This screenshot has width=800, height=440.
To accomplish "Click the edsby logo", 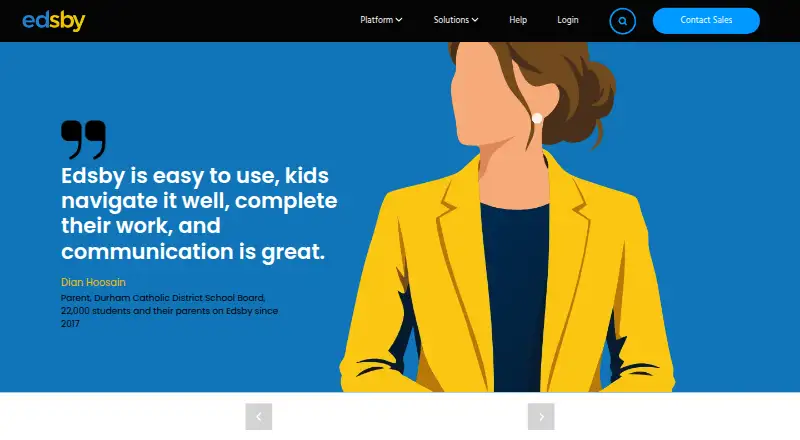I will pyautogui.click(x=54, y=21).
